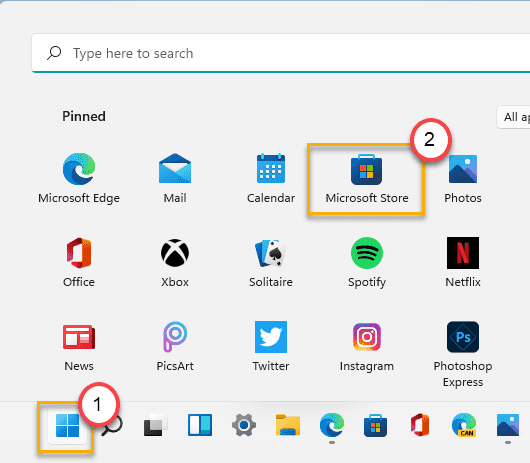Open the News app

(x=79, y=347)
